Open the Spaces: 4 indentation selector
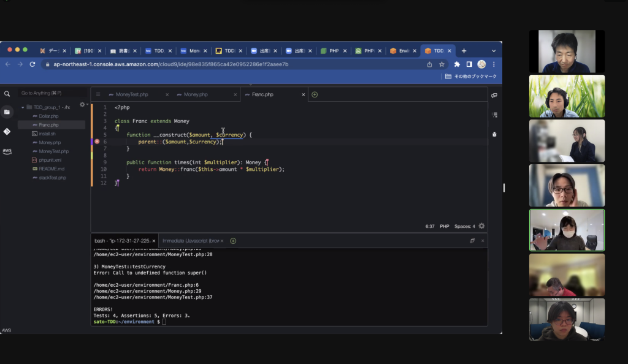Image resolution: width=628 pixels, height=364 pixels. (x=465, y=226)
